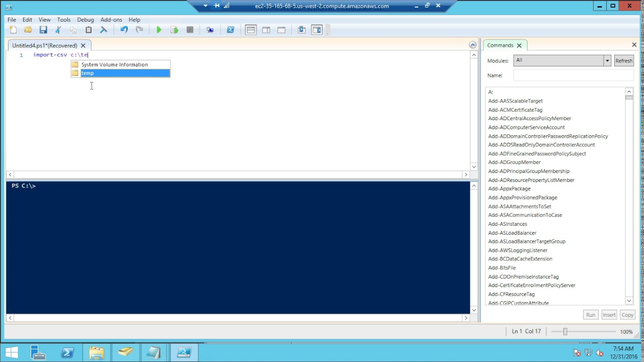This screenshot has width=644, height=362.
Task: Open the Add-ons menu
Action: click(111, 20)
